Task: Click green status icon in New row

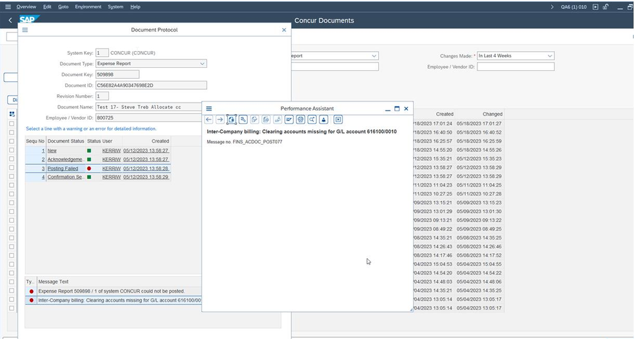Action: coord(89,151)
